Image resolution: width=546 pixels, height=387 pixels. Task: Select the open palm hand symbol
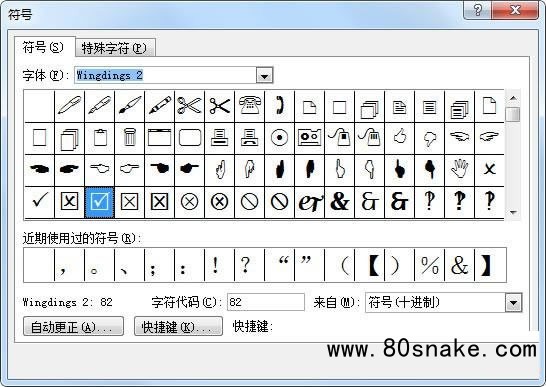pyautogui.click(x=460, y=170)
